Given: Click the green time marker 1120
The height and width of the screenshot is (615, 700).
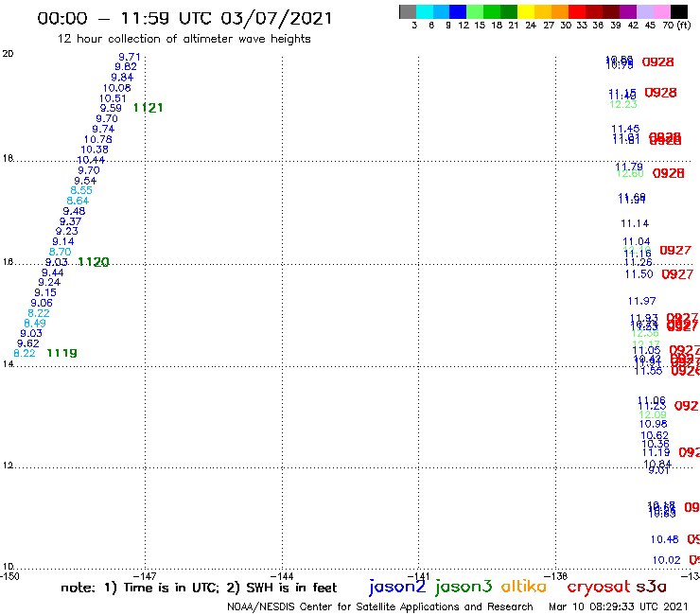Looking at the screenshot, I should pos(94,262).
